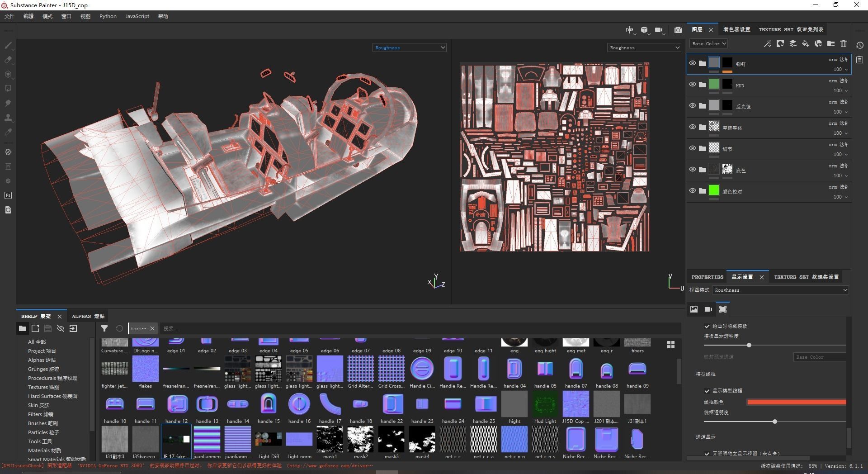The width and height of the screenshot is (868, 474).
Task: Click the 线框颜色 red color swatch
Action: point(797,402)
